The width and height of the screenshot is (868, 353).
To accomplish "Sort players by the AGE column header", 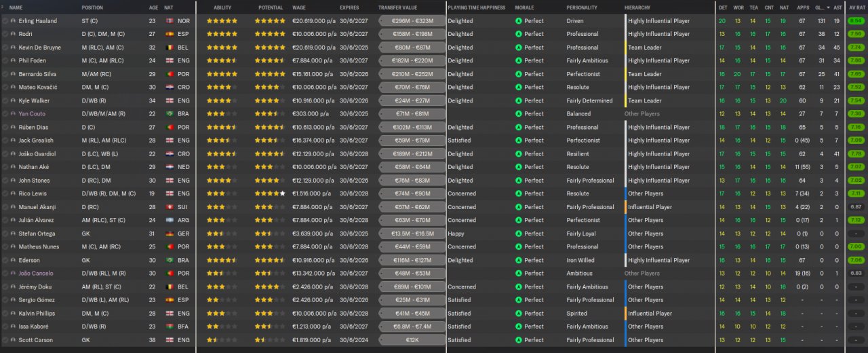I will pos(153,7).
